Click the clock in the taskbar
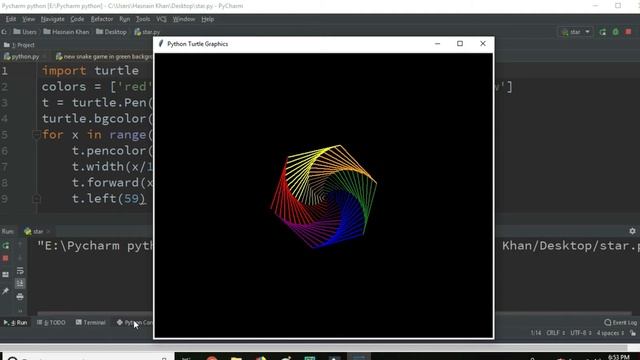 pos(619,357)
